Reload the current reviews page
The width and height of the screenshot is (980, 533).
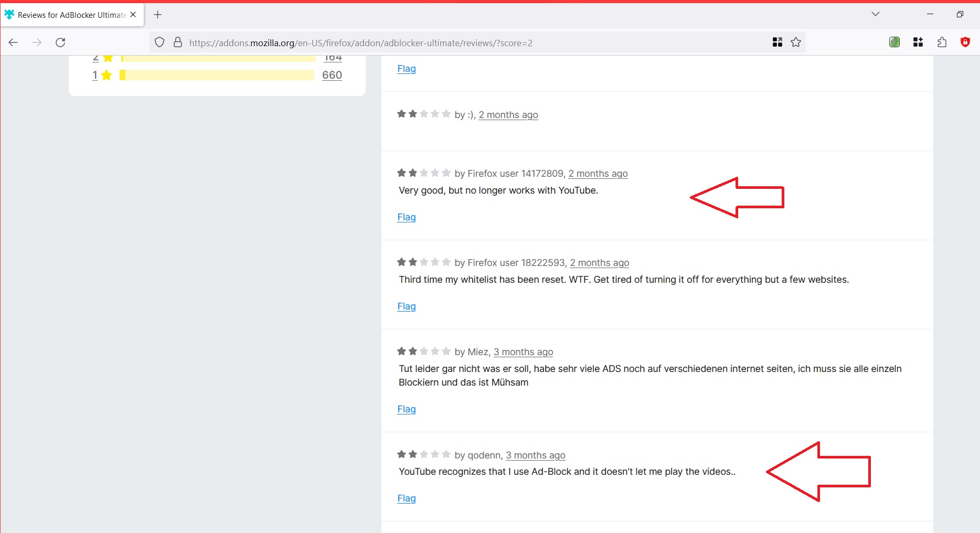point(60,42)
